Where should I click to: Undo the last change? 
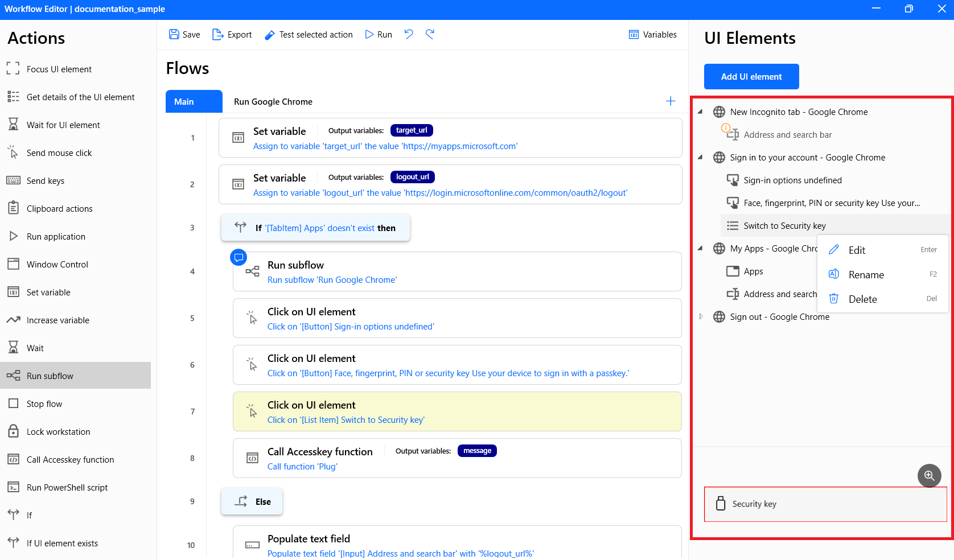409,34
